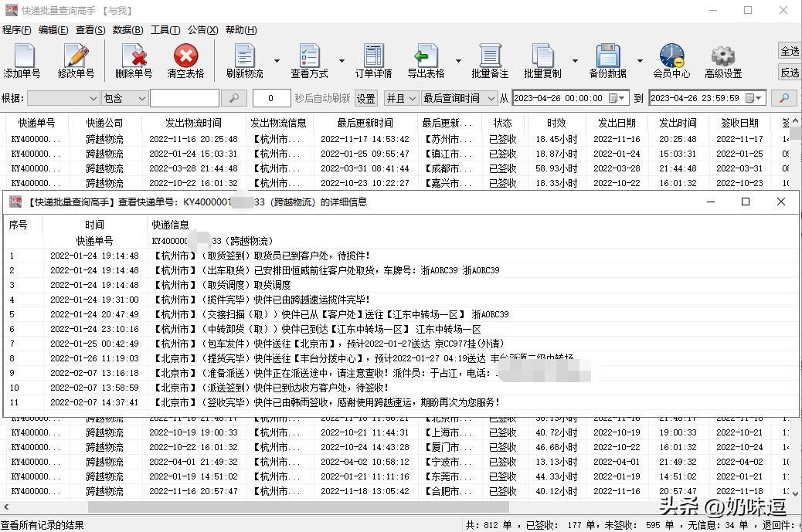Click the 导出表格 (Export Table) icon
Viewport: 802px width, 532px height.
point(428,59)
